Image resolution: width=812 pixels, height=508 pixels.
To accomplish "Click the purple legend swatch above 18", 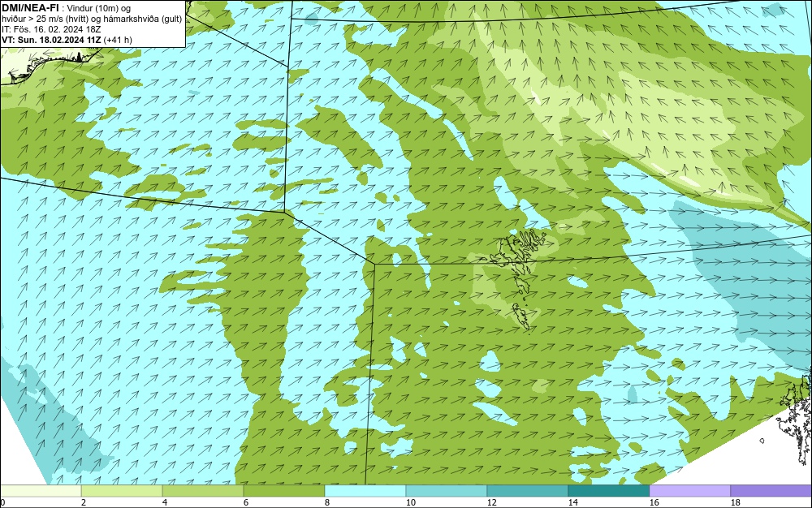I will (x=771, y=491).
